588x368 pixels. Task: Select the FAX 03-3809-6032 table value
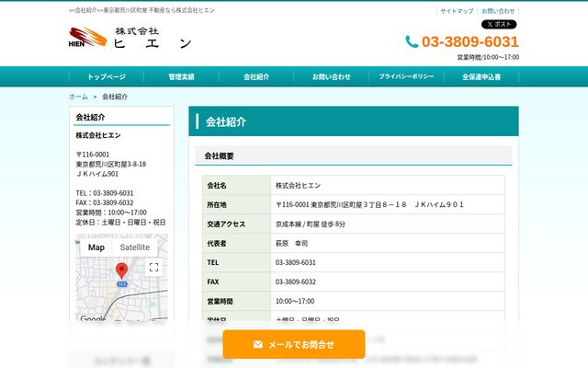[x=388, y=282]
